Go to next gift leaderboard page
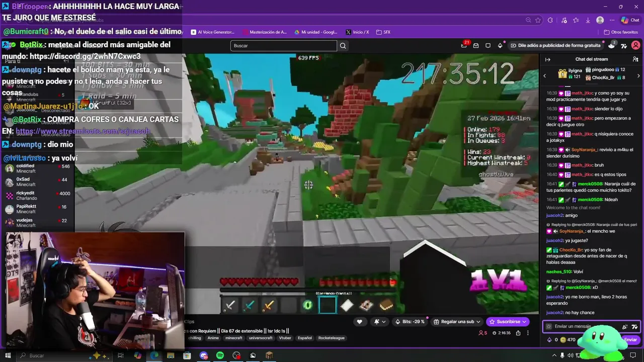644x362 pixels. click(638, 76)
